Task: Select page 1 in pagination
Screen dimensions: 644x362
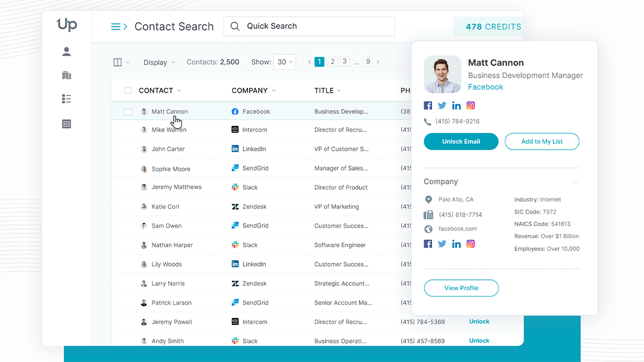Action: (x=319, y=62)
